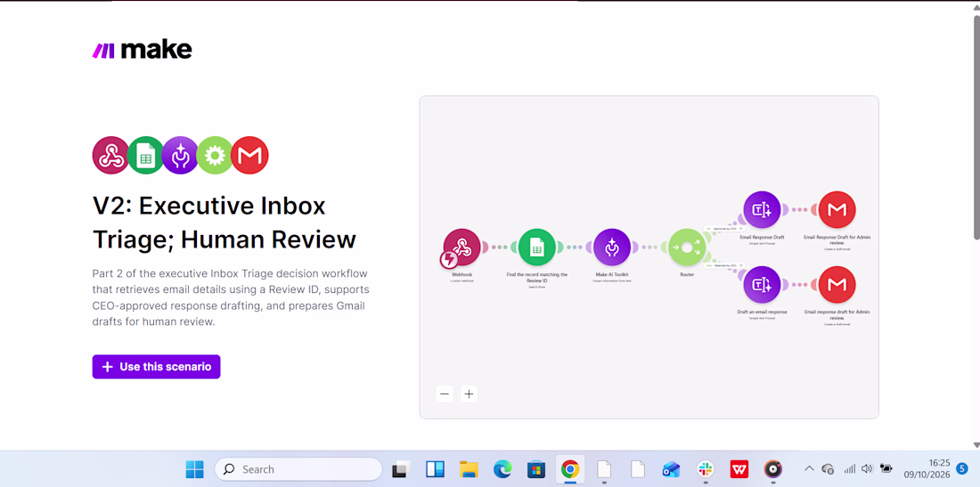This screenshot has width=980, height=487.
Task: Show hidden system tray icons
Action: (x=809, y=469)
